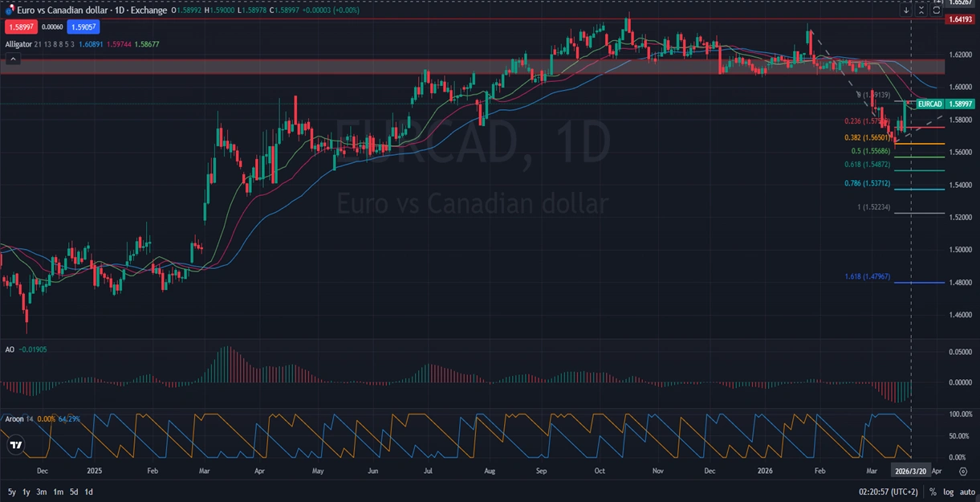This screenshot has height=502, width=980.
Task: Open timezone menu showing 02:20:57 (UTC+2)
Action: pos(889,492)
